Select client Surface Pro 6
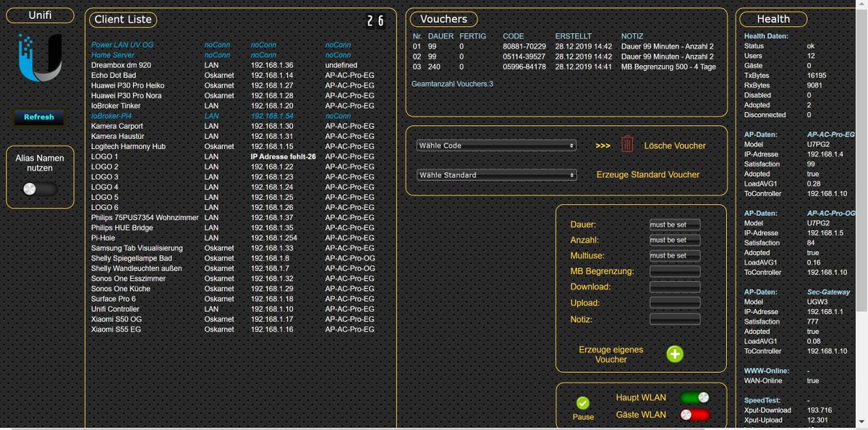This screenshot has width=868, height=430. 113,298
